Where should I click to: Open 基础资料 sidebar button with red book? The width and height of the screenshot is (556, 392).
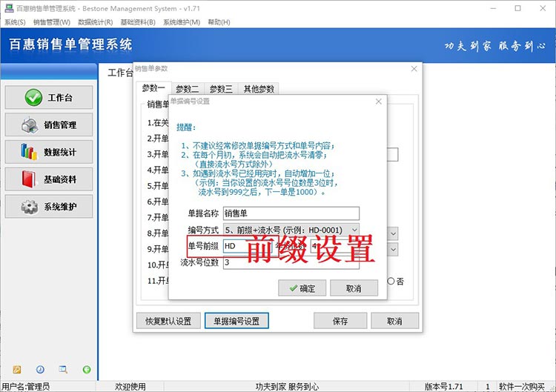(x=49, y=179)
